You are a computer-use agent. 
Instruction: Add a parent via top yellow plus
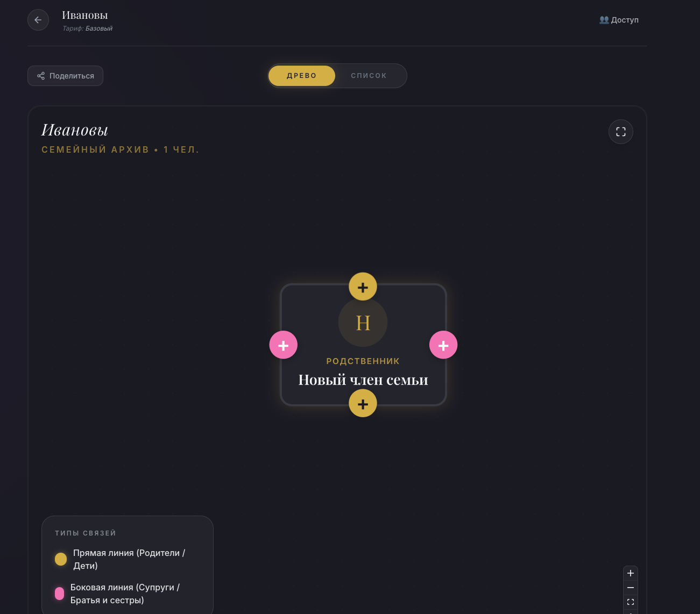363,287
